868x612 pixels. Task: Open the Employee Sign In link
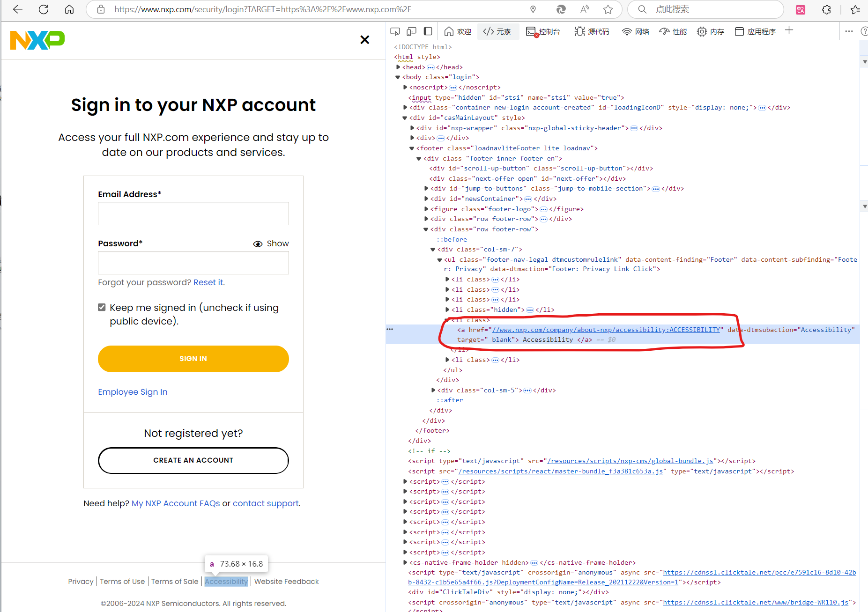pos(133,392)
